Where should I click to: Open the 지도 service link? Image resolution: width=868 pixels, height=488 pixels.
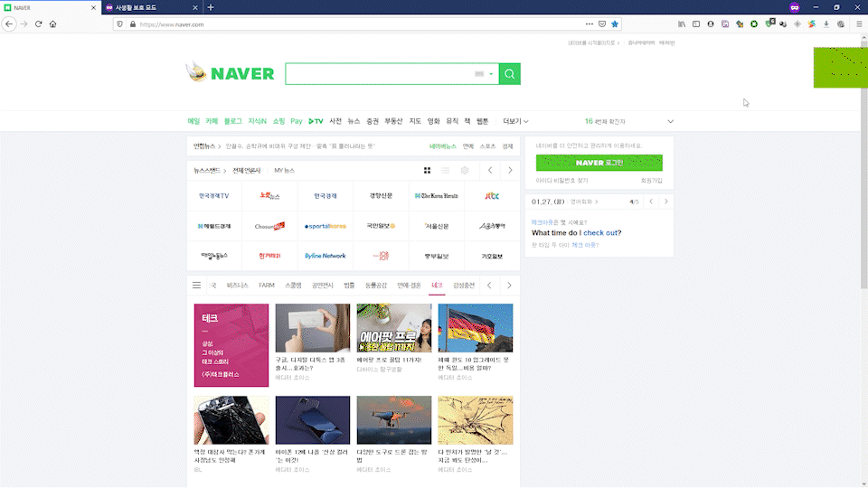click(415, 121)
